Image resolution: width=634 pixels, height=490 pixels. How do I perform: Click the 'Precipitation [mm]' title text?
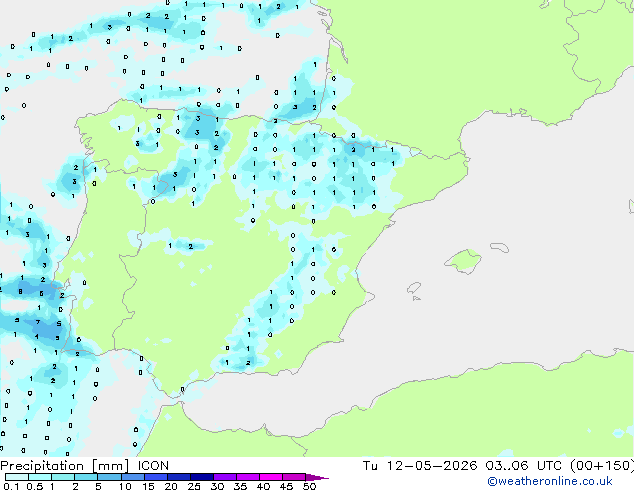[x=65, y=466]
